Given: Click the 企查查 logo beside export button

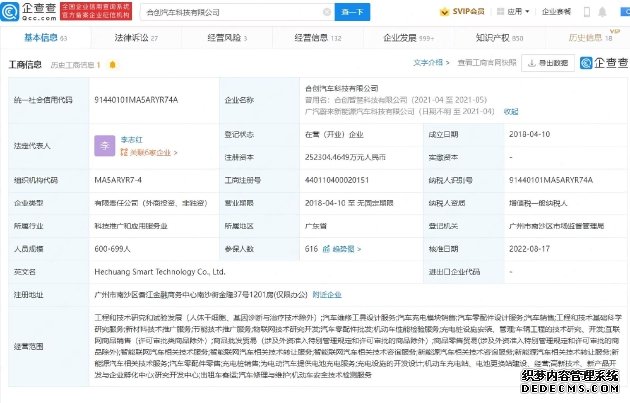Looking at the screenshot, I should (x=604, y=63).
